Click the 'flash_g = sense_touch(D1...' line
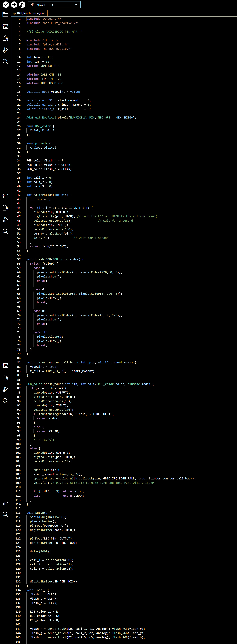Image resolution: width=237 pixels, height=644 pixels. tap(87, 633)
